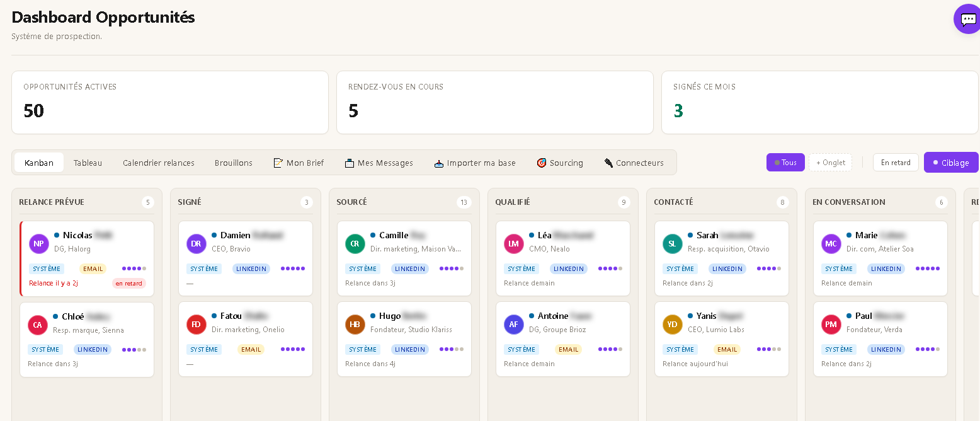Click score dots on Léa card
980x421 pixels.
(x=610, y=268)
